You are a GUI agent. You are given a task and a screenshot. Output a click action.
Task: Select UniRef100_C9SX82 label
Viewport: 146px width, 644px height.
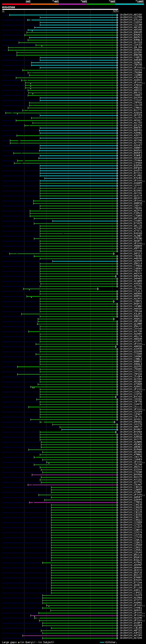pyautogui.click(x=131, y=289)
